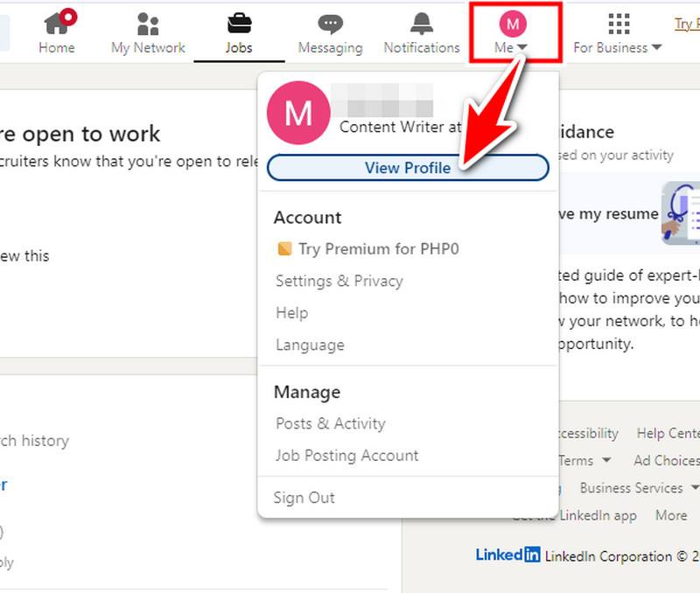Image resolution: width=700 pixels, height=593 pixels.
Task: Click the Me avatar in navbar
Action: [x=513, y=24]
